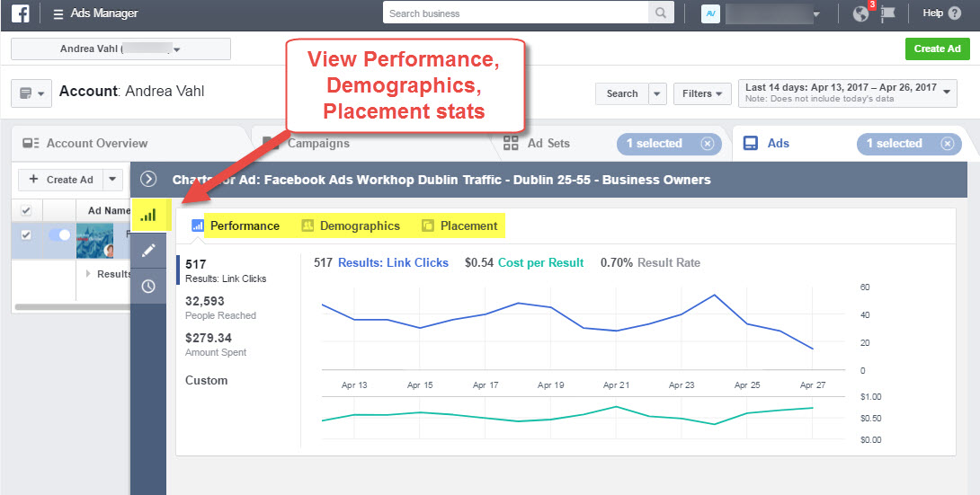Select the $279.34 Amount Spent metric

pyautogui.click(x=216, y=344)
